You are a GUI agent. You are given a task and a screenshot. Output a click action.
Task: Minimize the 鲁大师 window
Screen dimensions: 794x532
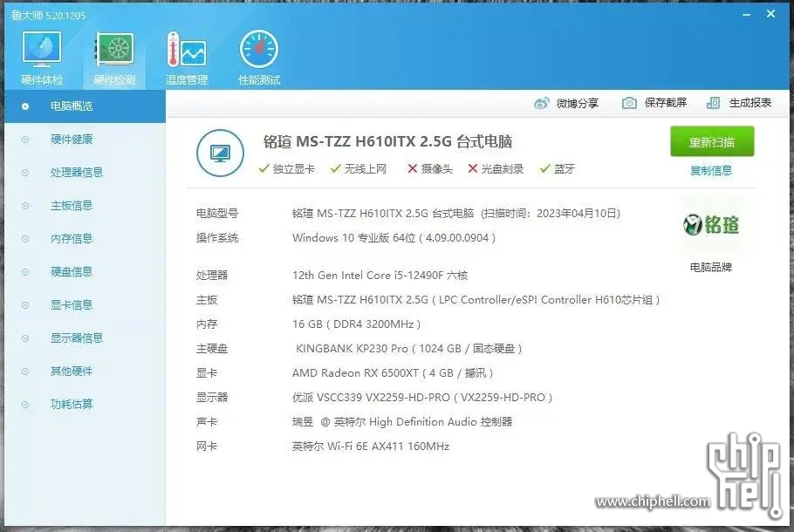coord(746,15)
